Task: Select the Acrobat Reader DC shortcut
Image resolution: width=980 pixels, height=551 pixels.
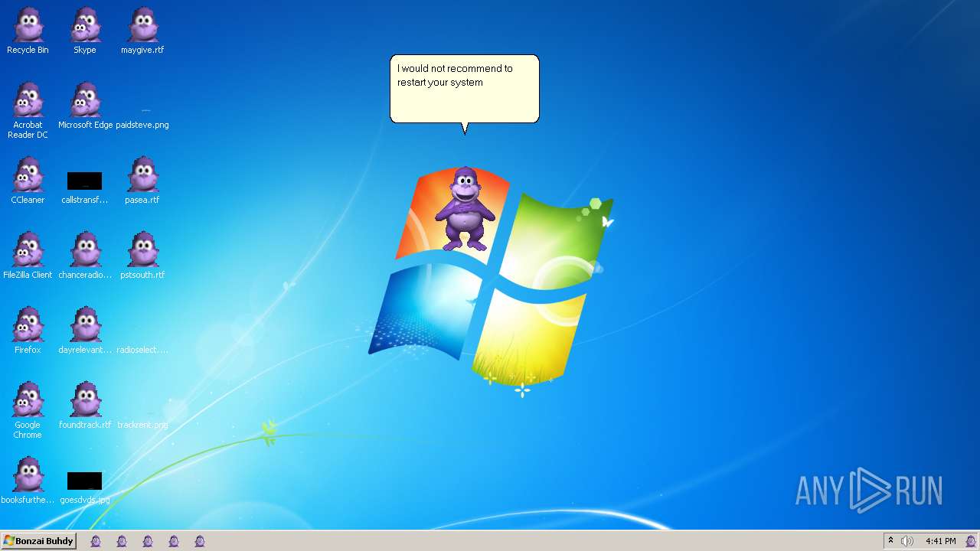Action: pos(28,111)
